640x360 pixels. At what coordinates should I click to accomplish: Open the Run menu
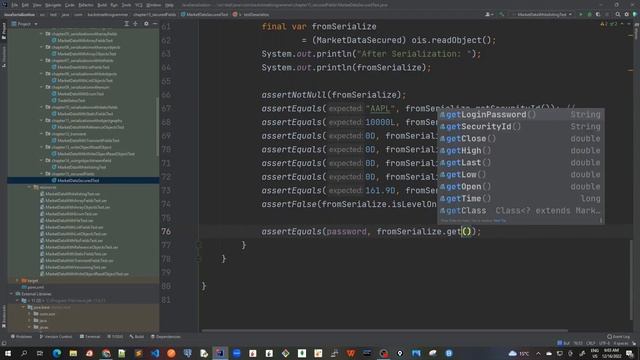(x=114, y=5)
